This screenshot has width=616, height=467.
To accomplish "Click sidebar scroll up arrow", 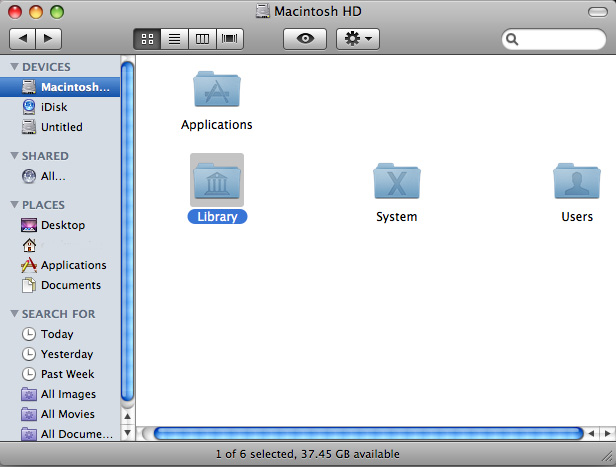I will [x=128, y=416].
